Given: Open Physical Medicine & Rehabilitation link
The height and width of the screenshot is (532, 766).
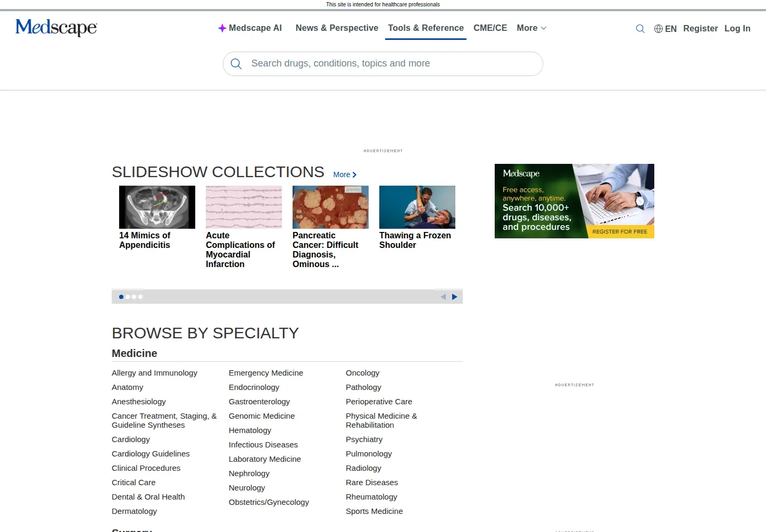Looking at the screenshot, I should pos(381,420).
